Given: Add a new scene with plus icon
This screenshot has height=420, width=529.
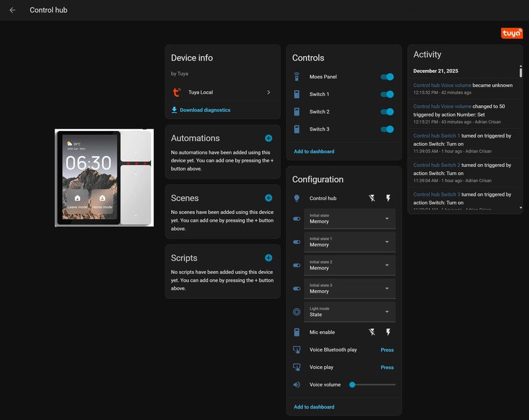Looking at the screenshot, I should pos(268,198).
